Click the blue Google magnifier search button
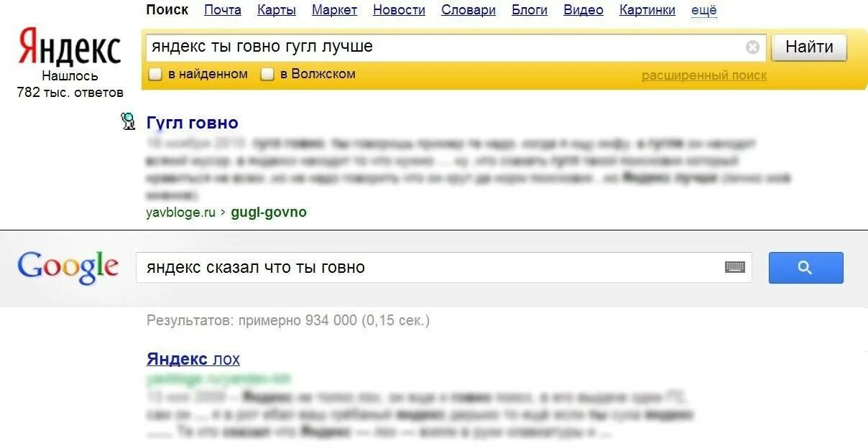868x448 pixels. coord(805,268)
